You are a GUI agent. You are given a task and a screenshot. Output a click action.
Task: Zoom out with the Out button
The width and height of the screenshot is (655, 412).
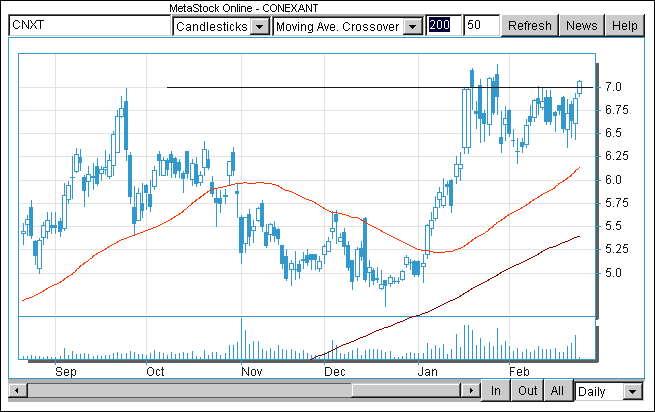coord(527,391)
